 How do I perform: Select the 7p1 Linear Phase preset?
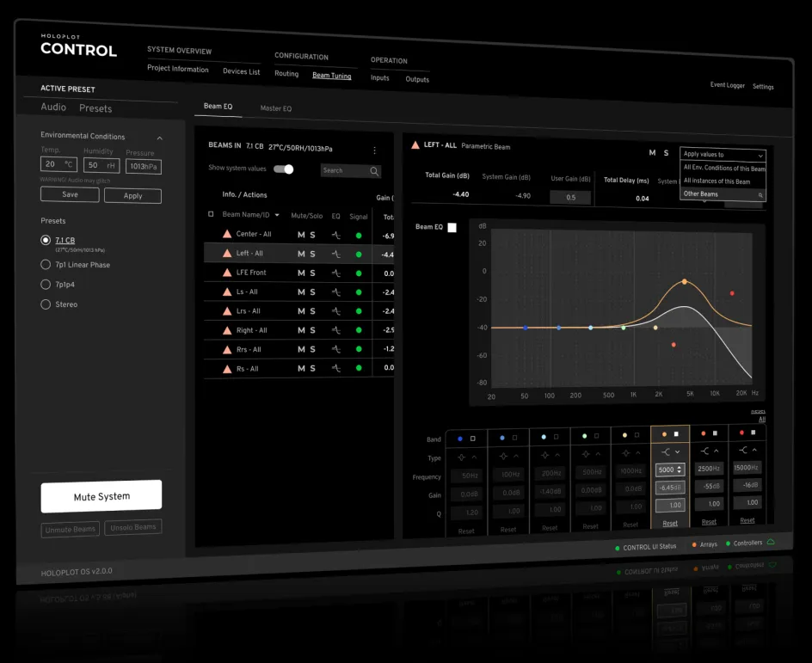coord(46,265)
